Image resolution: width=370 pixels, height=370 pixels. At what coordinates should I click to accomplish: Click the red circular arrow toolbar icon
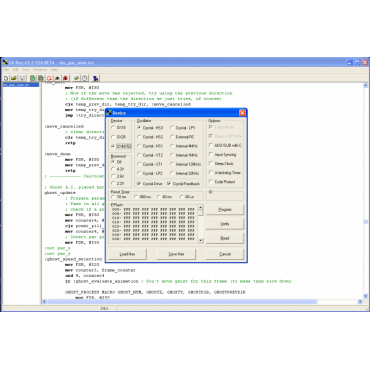[49, 78]
